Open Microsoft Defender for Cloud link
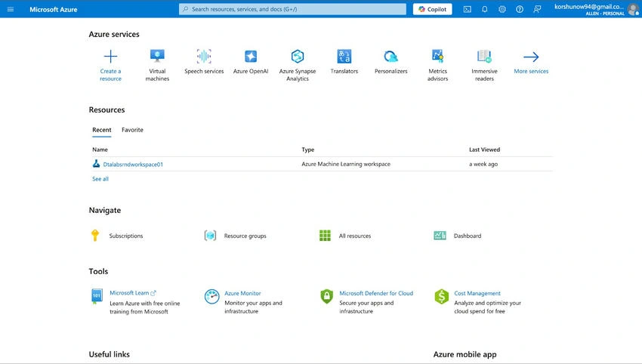Viewport: 642px width, 364px height. tap(376, 293)
